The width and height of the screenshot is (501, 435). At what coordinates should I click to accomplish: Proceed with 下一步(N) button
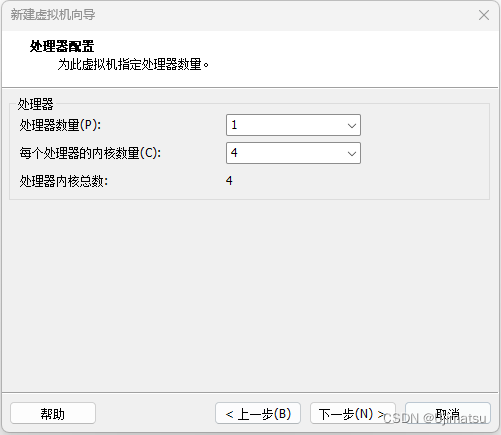(x=353, y=413)
